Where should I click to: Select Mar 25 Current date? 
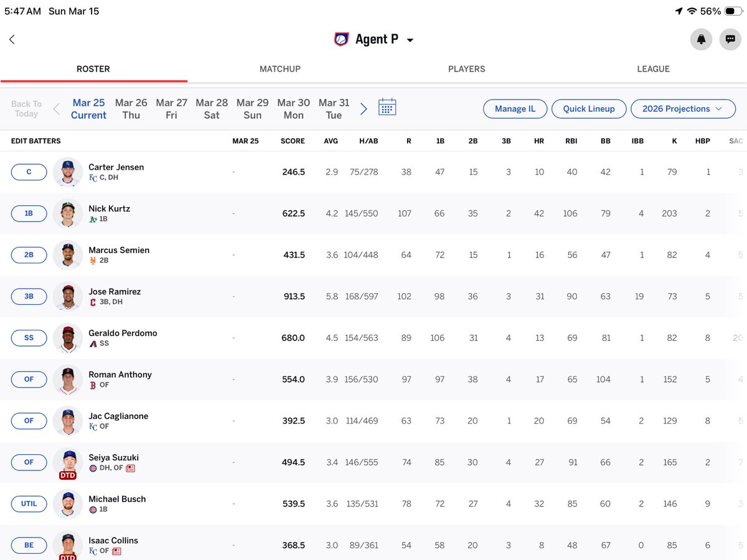pos(88,109)
